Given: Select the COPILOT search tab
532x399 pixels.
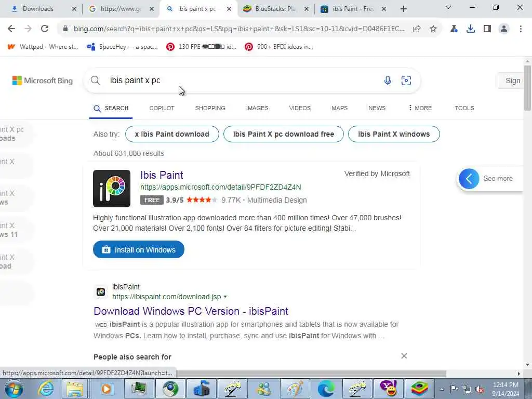Looking at the screenshot, I should 162,108.
